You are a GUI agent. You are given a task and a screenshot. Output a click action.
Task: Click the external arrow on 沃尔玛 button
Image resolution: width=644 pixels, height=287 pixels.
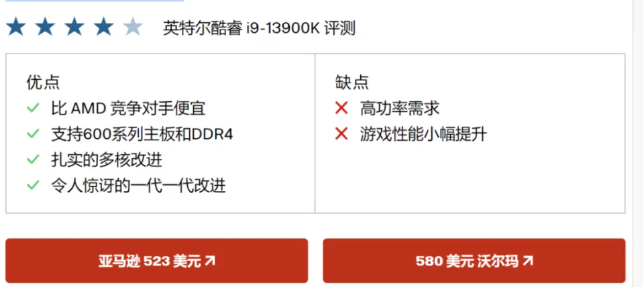(528, 261)
